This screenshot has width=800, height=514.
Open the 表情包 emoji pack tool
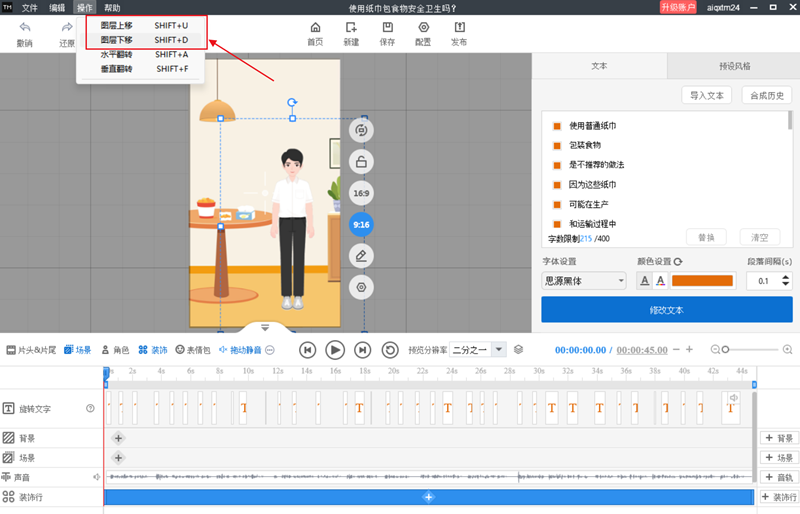[193, 350]
